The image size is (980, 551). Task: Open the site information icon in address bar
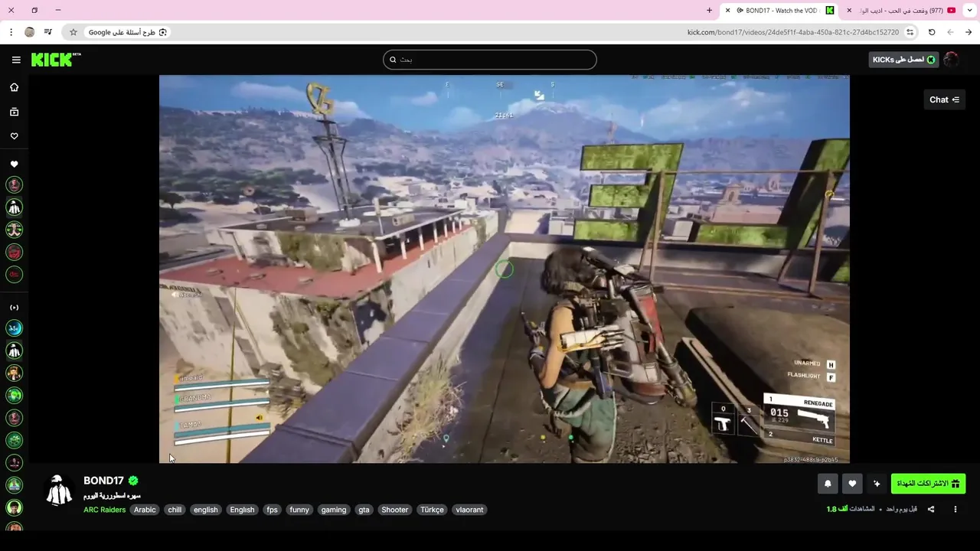910,32
